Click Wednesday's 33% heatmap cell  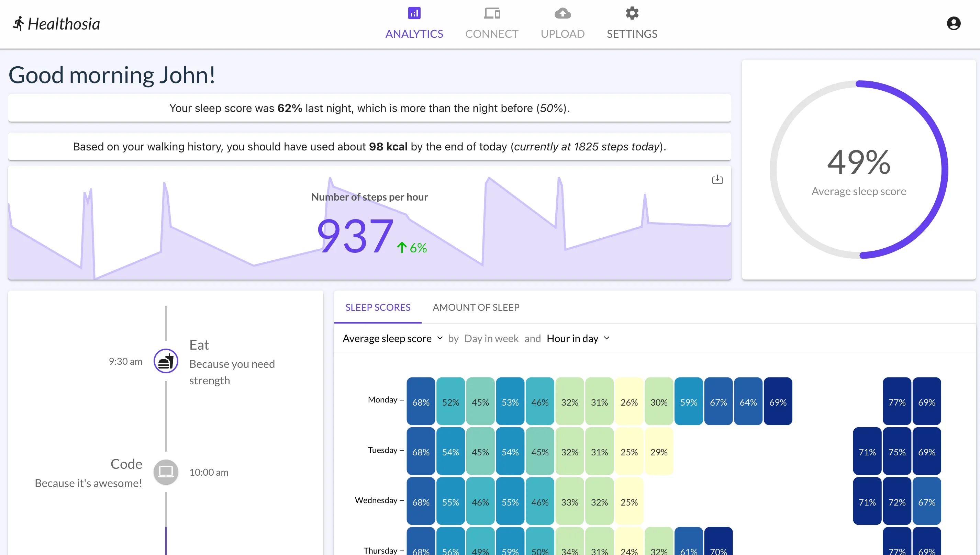click(570, 501)
